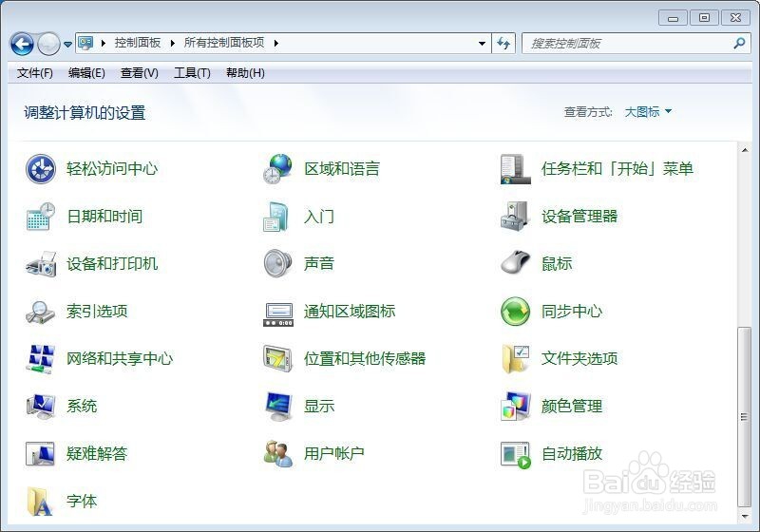
Task: Expand arrow before 控制面板 breadcrumb
Action: (104, 43)
